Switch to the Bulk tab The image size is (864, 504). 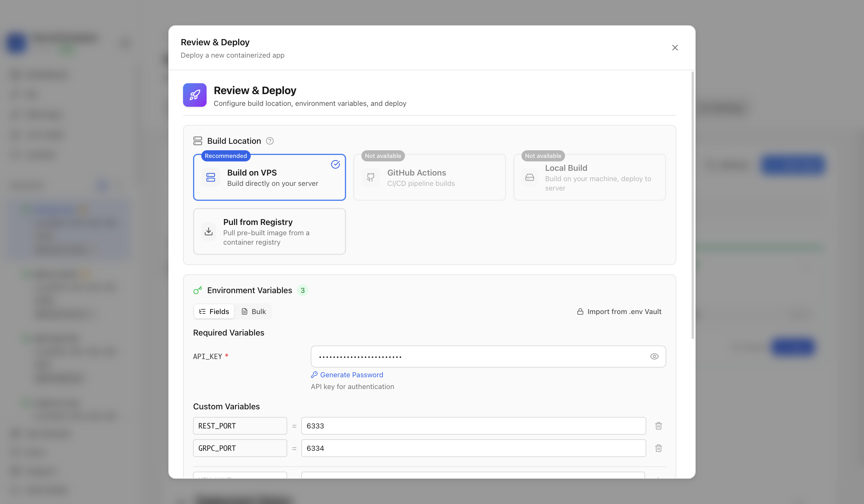point(253,311)
